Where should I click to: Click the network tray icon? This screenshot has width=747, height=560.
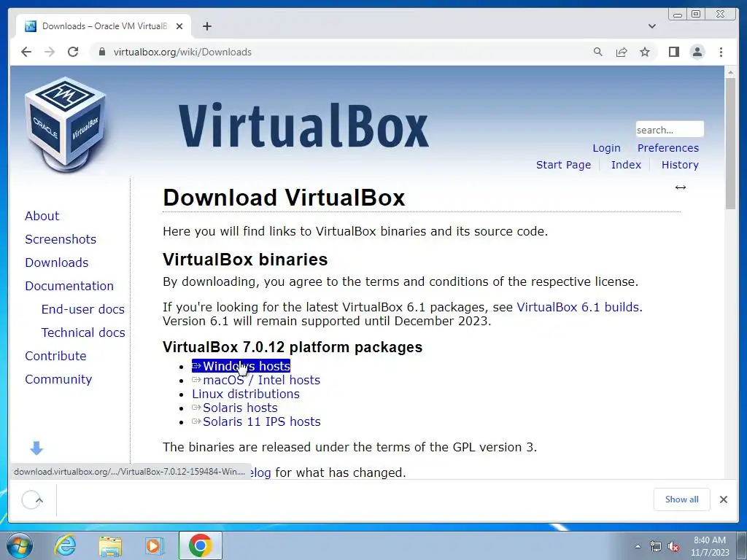pyautogui.click(x=656, y=546)
